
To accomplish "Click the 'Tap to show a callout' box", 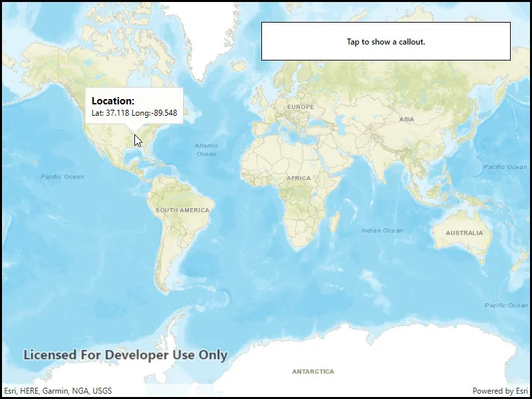I will coord(386,41).
